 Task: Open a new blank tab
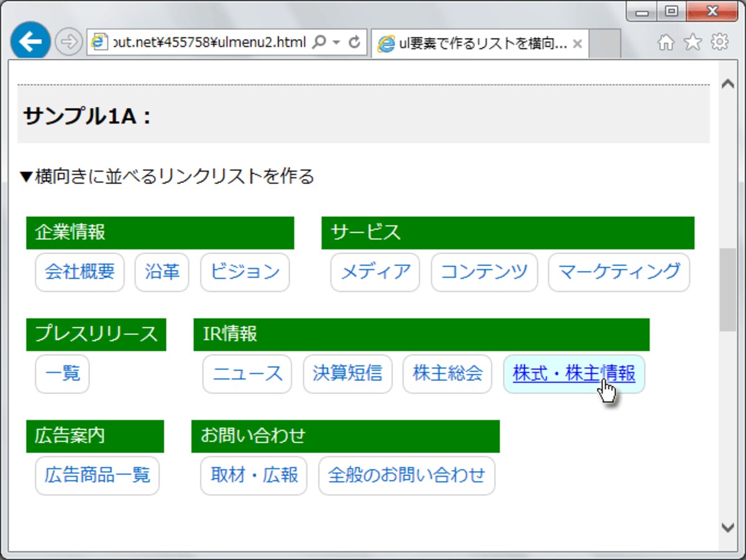tap(604, 44)
